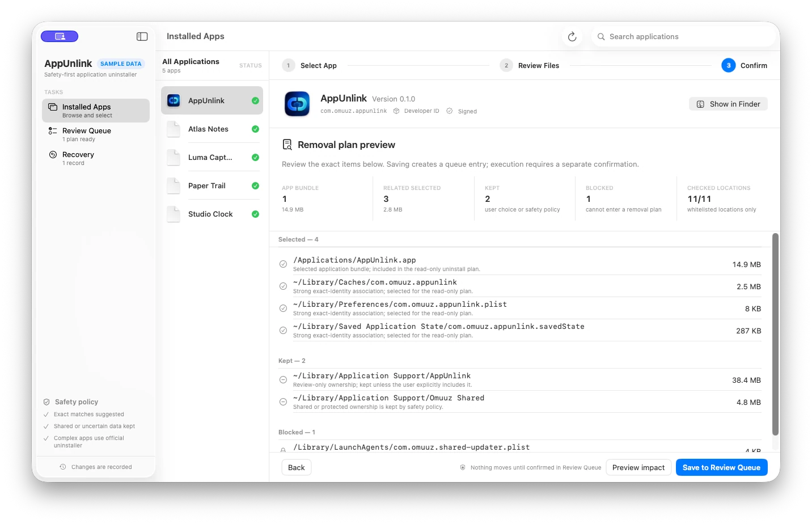The image size is (812, 524).
Task: Toggle the Caches/com.omuuz.appunlink selected check
Action: click(x=283, y=286)
